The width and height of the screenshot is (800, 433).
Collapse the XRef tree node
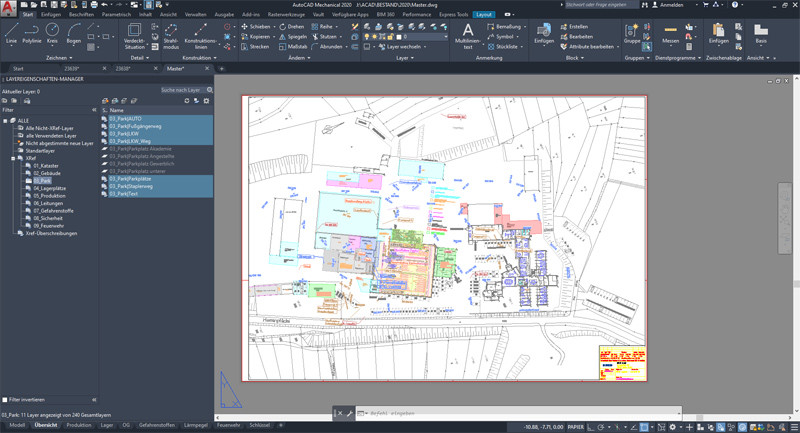[13, 159]
